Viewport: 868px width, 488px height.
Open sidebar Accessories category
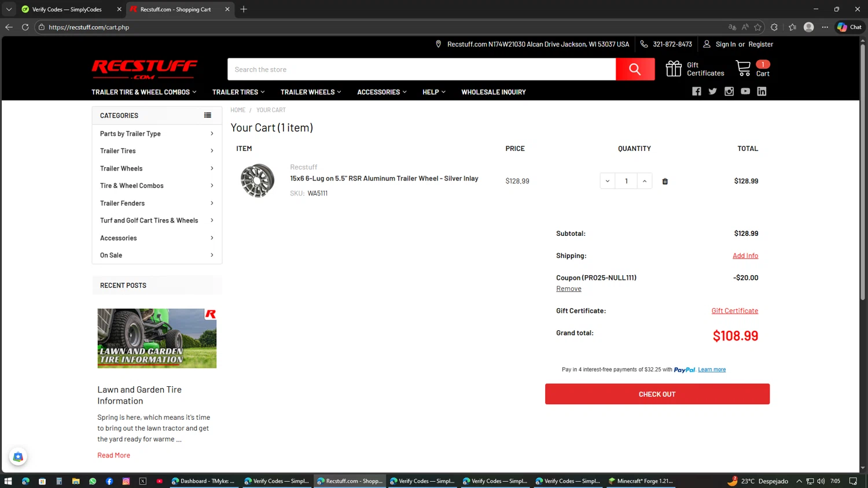pyautogui.click(x=119, y=238)
